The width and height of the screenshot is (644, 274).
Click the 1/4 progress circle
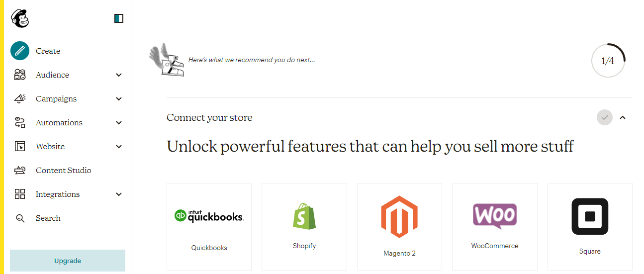click(608, 61)
